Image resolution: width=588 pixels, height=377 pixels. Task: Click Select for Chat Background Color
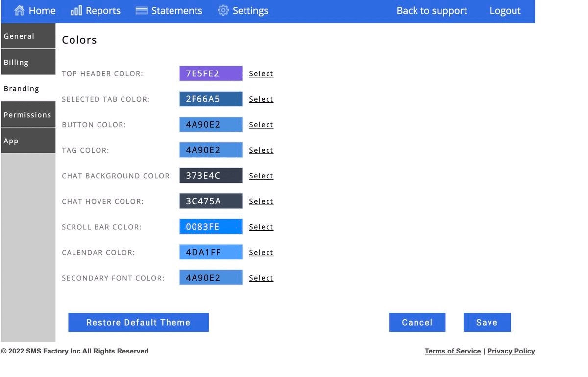(x=261, y=175)
